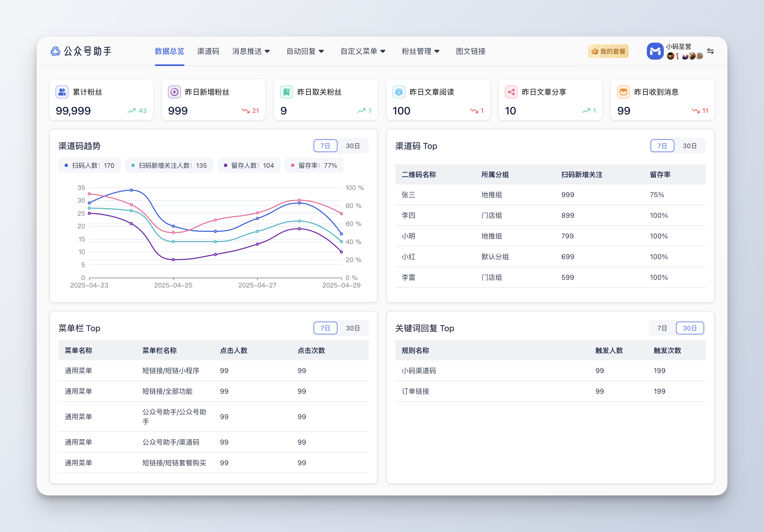The image size is (764, 532).
Task: Expand the 粉丝管理 menu
Action: point(420,51)
